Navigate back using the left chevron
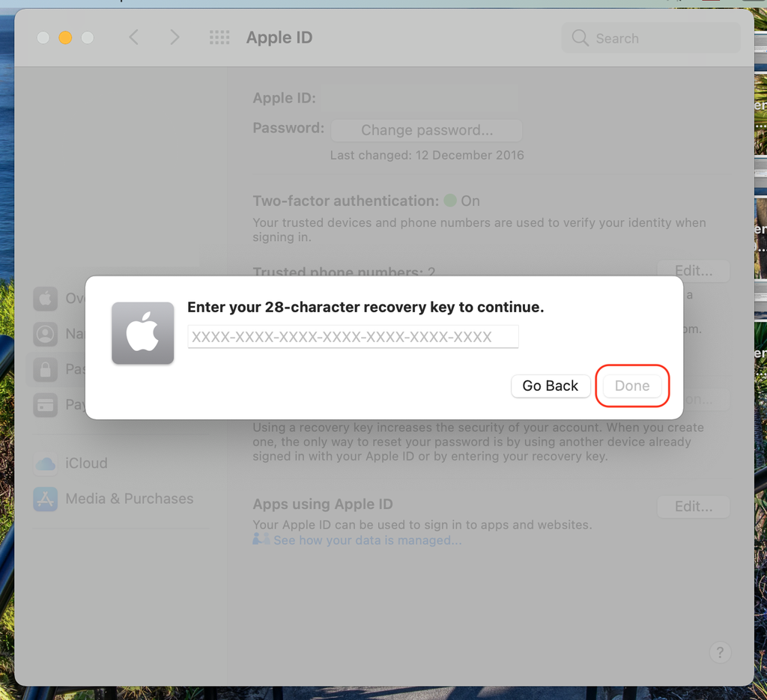 tap(133, 37)
